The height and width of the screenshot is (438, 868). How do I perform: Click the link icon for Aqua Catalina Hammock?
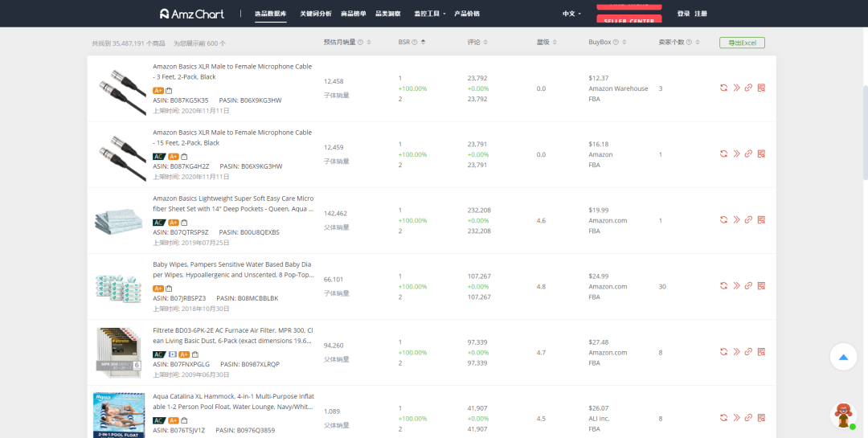coord(748,417)
